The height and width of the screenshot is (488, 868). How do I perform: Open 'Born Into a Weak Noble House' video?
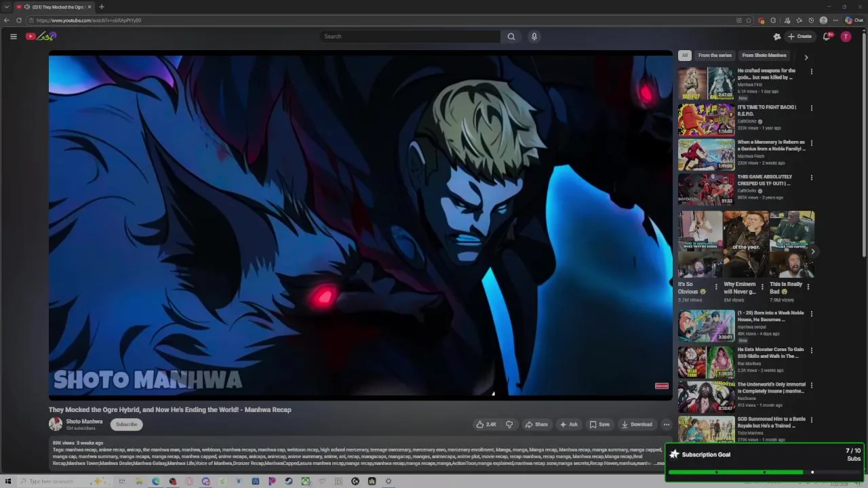pos(706,325)
